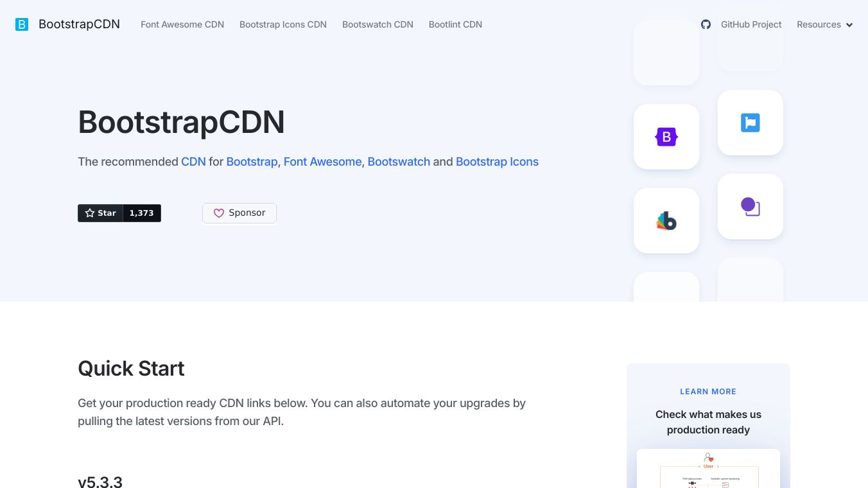Open the production ready diagram thumbnail
Viewport: 868px width, 488px height.
708,468
